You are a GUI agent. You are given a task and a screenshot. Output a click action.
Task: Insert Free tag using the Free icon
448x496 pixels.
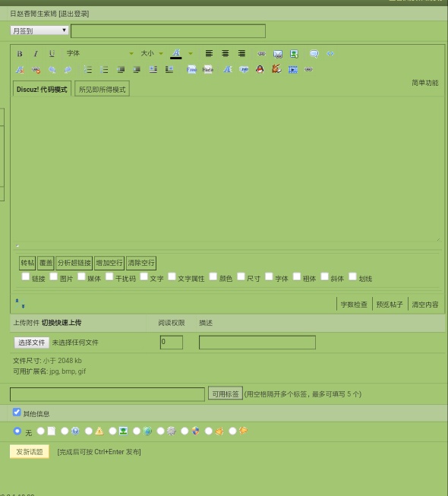(191, 69)
